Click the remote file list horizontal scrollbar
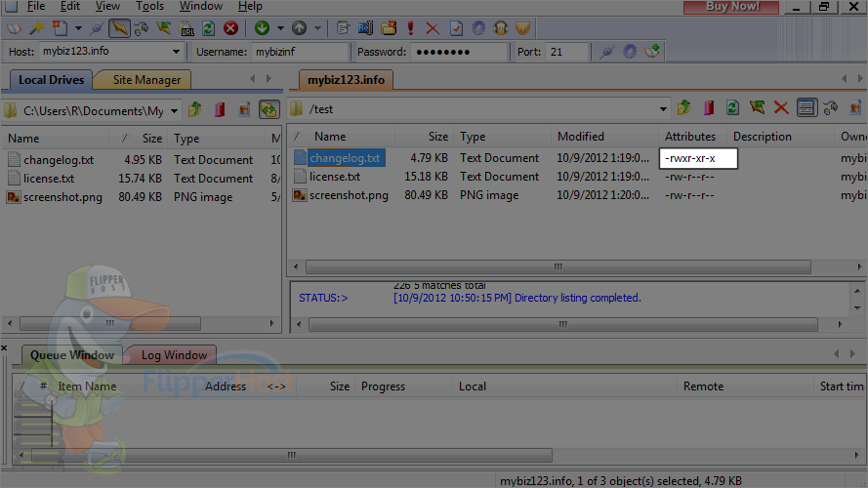The image size is (868, 488). pos(558,266)
